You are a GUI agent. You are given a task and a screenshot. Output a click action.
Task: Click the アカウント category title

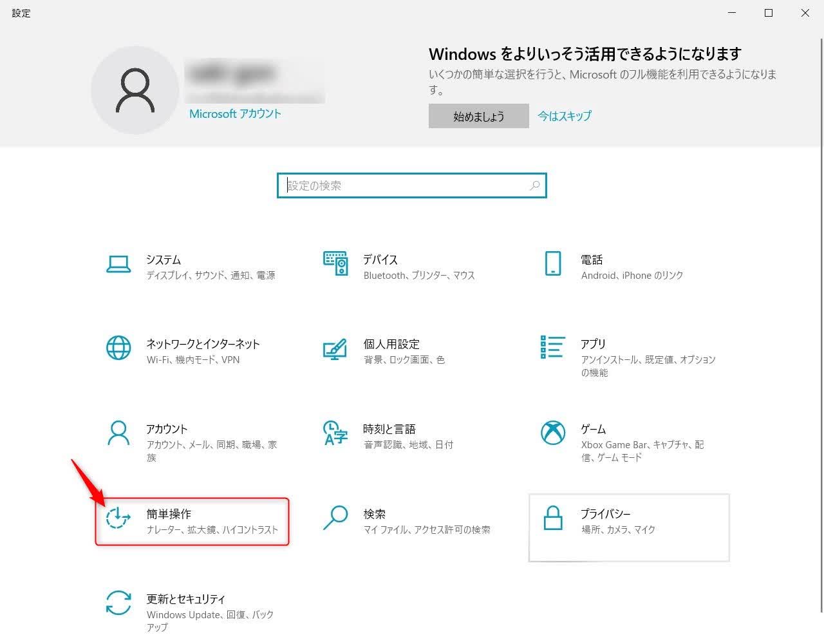pyautogui.click(x=167, y=429)
